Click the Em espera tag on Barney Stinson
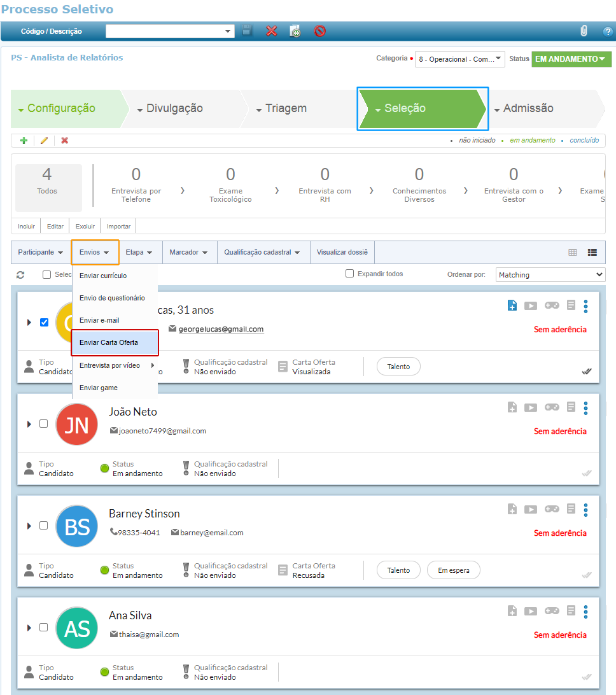The width and height of the screenshot is (616, 695). (x=453, y=570)
